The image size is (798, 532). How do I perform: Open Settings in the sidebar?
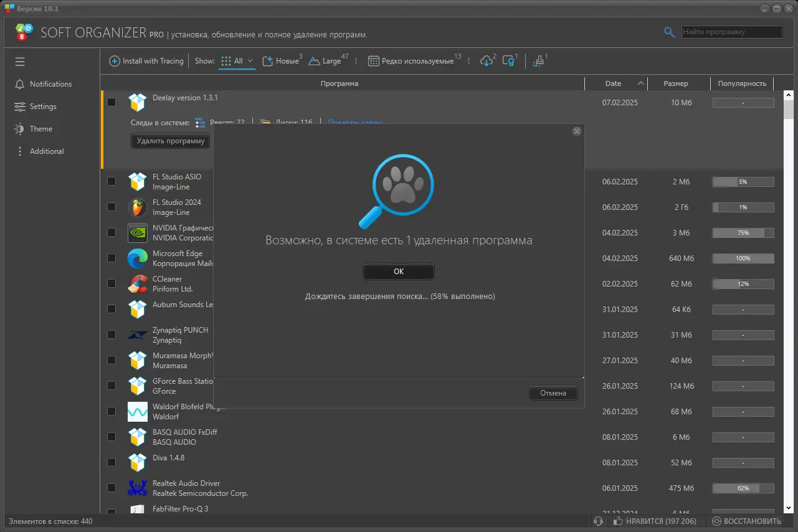pos(36,107)
